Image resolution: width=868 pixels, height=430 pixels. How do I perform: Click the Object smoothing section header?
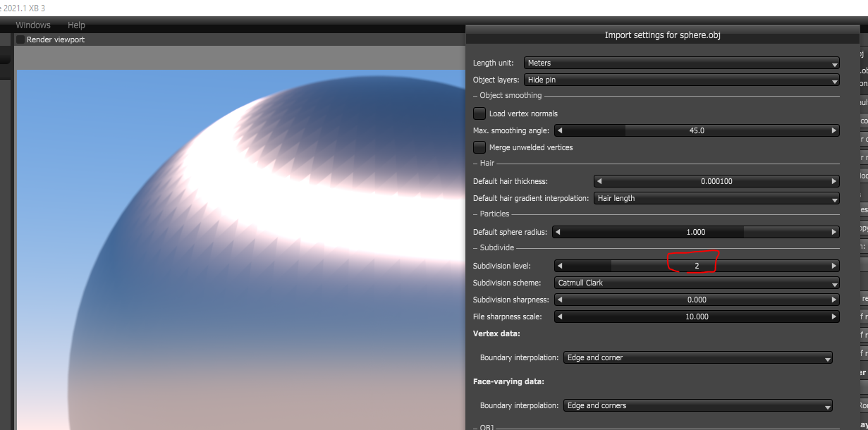point(511,95)
